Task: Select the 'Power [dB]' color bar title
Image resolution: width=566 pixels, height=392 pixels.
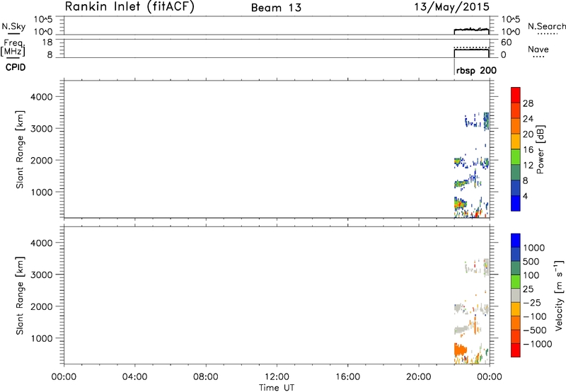Action: coord(540,149)
